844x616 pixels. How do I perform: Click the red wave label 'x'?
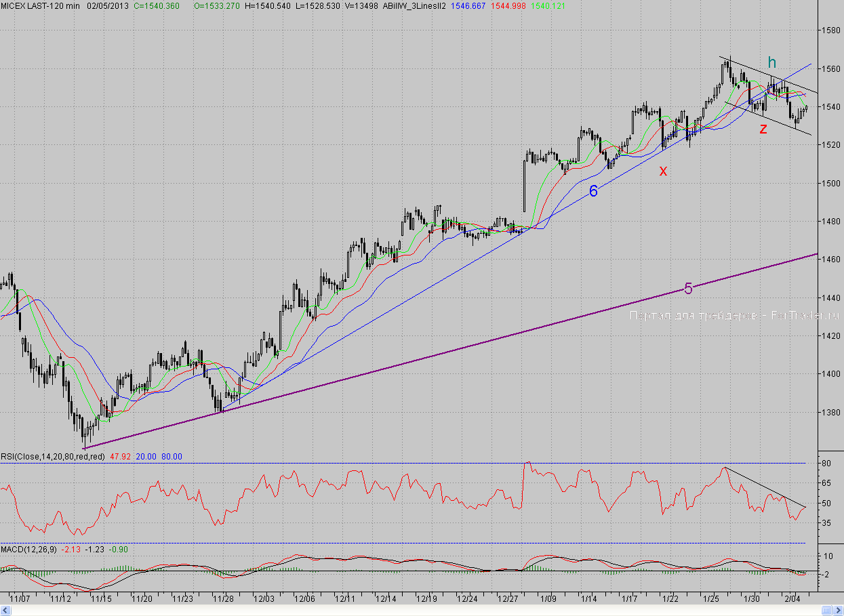(664, 171)
